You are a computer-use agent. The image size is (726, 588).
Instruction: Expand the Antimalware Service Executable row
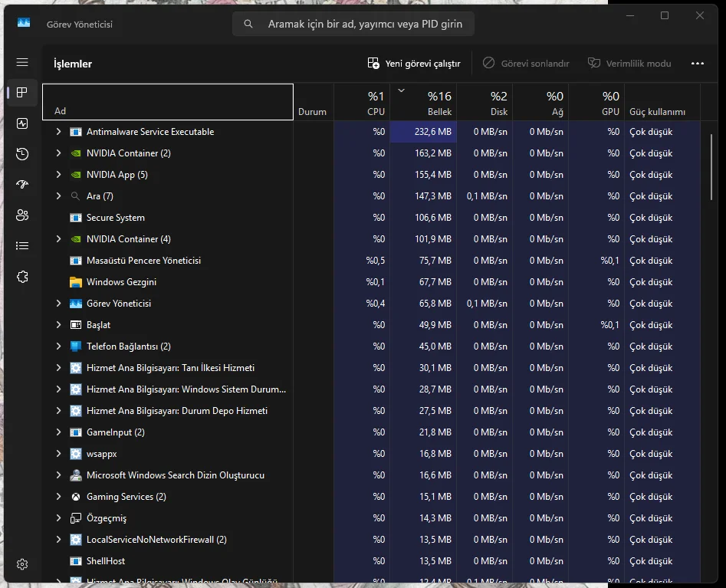[x=58, y=132]
